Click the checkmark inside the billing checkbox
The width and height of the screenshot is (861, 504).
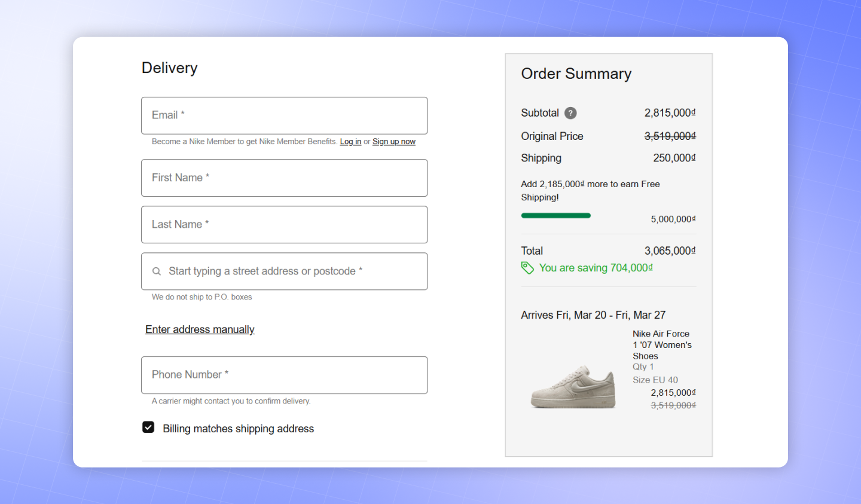click(148, 427)
